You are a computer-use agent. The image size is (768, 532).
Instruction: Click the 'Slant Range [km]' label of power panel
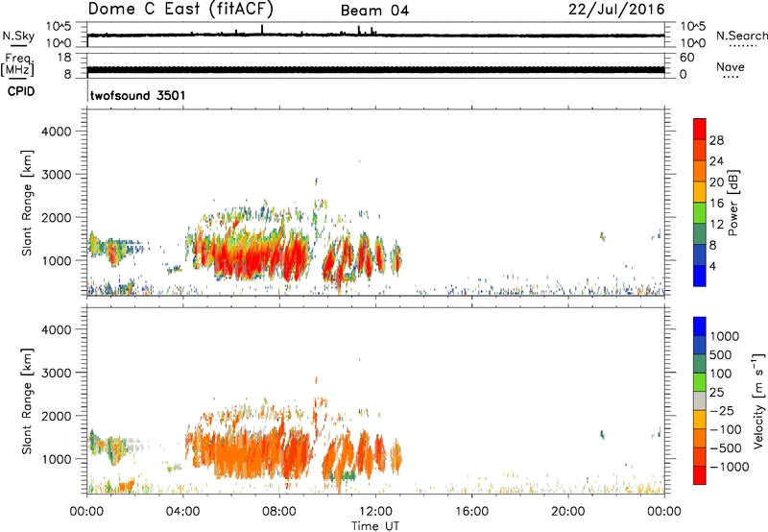[27, 203]
